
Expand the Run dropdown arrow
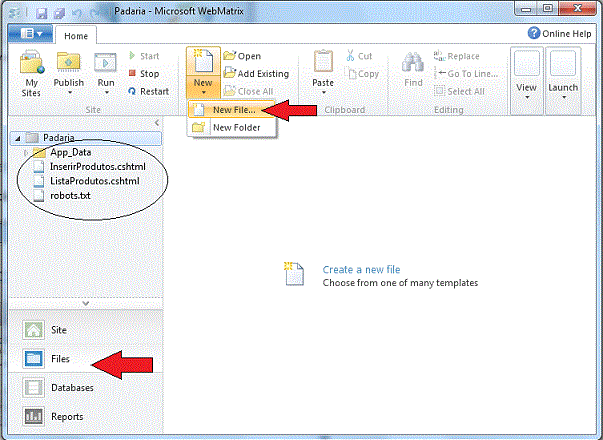(107, 93)
